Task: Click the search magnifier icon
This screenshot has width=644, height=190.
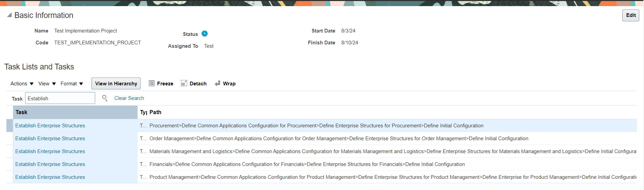Action: pos(105,98)
